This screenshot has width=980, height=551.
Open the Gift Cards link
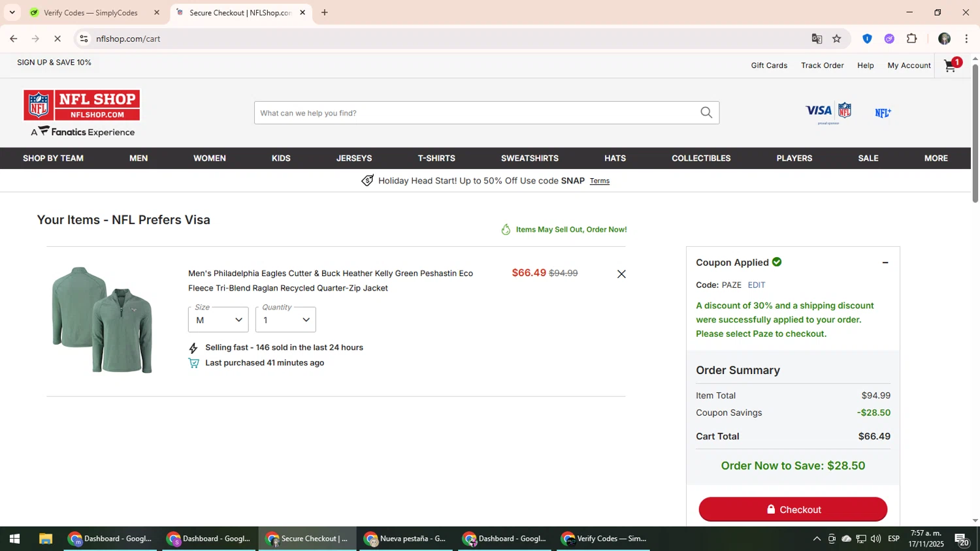click(769, 65)
